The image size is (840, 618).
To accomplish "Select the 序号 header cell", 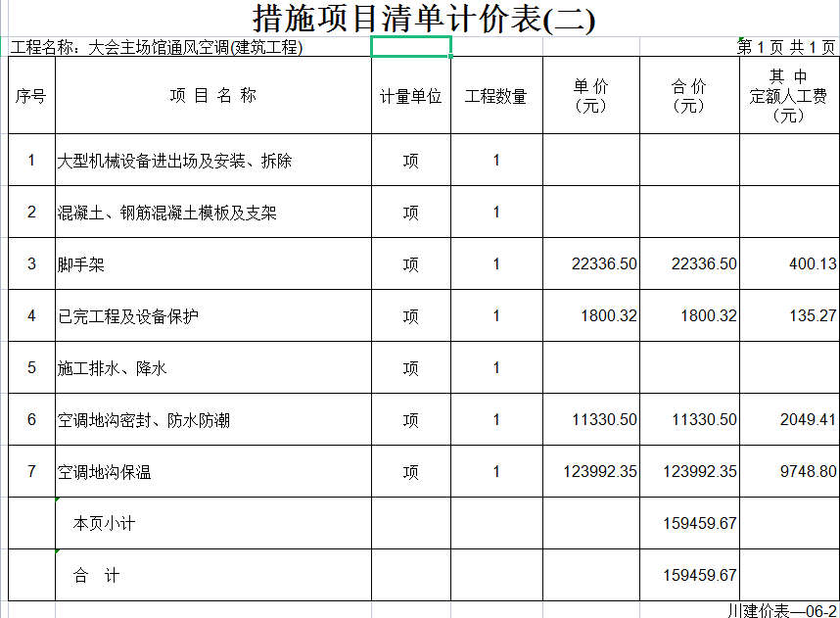I will pyautogui.click(x=31, y=95).
